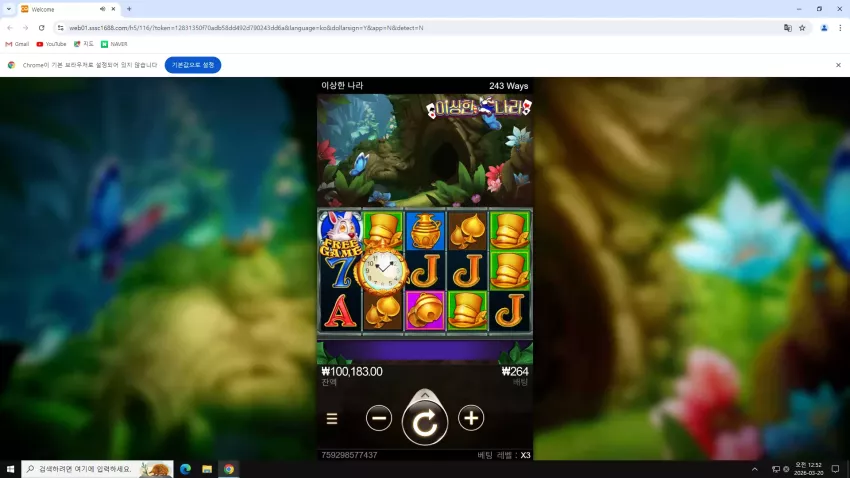Decrease the bet with the minus button

pyautogui.click(x=378, y=418)
